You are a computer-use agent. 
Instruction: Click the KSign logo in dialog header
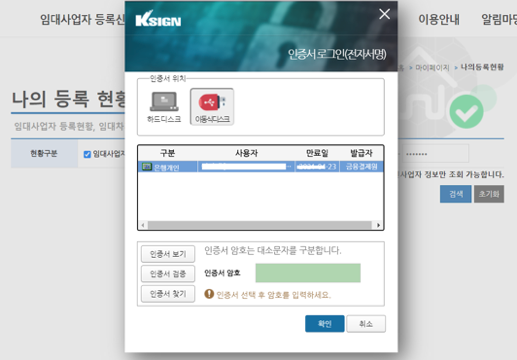click(158, 19)
